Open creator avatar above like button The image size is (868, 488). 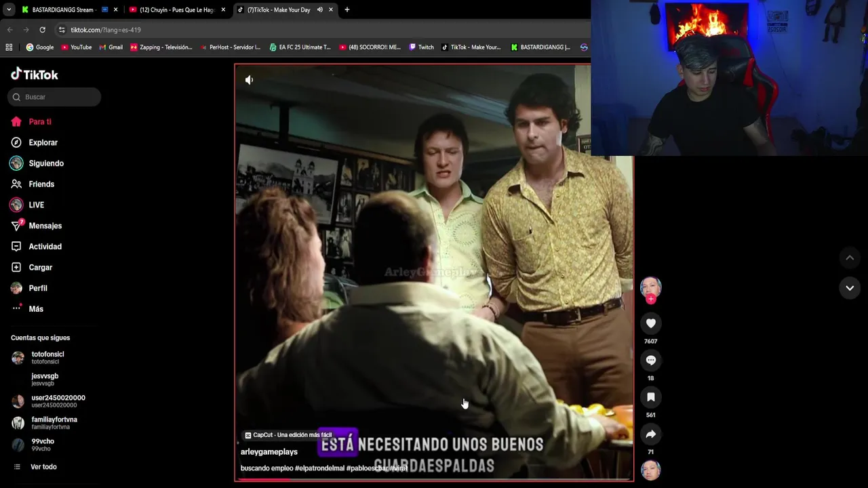point(650,286)
